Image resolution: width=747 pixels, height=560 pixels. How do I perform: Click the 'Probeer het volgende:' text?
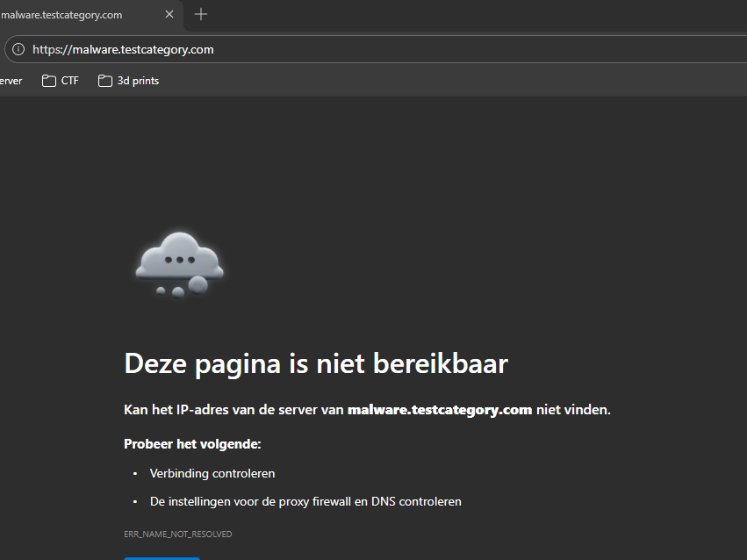[x=192, y=443]
